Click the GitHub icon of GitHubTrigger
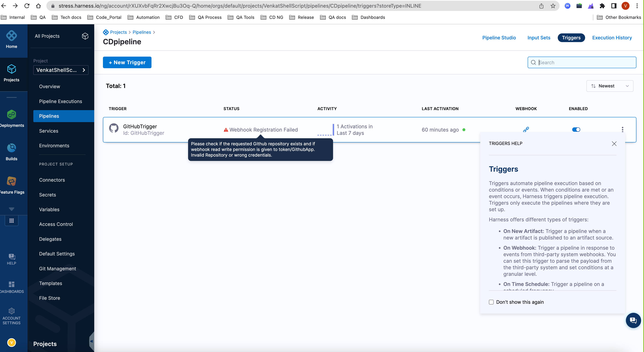 tap(114, 128)
